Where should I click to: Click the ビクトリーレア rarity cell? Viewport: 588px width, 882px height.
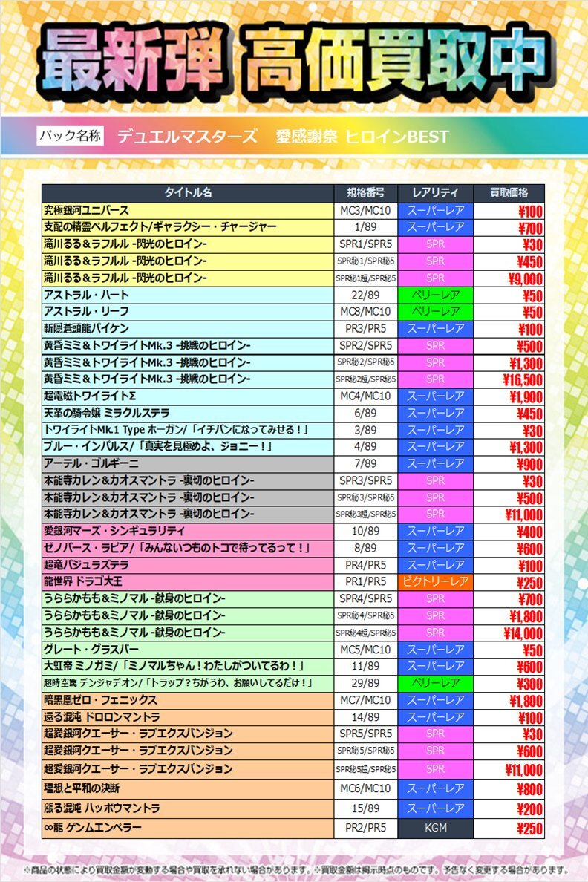tap(435, 581)
